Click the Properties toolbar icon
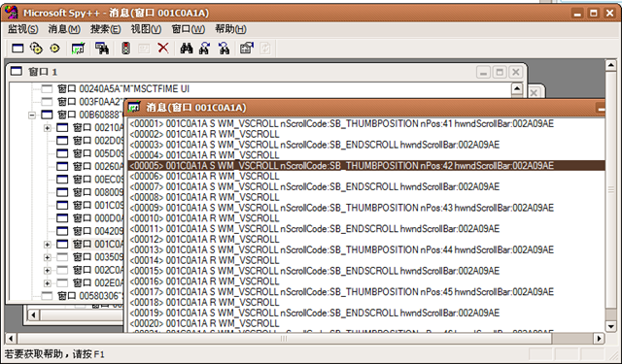The image size is (622, 364). pos(246,49)
